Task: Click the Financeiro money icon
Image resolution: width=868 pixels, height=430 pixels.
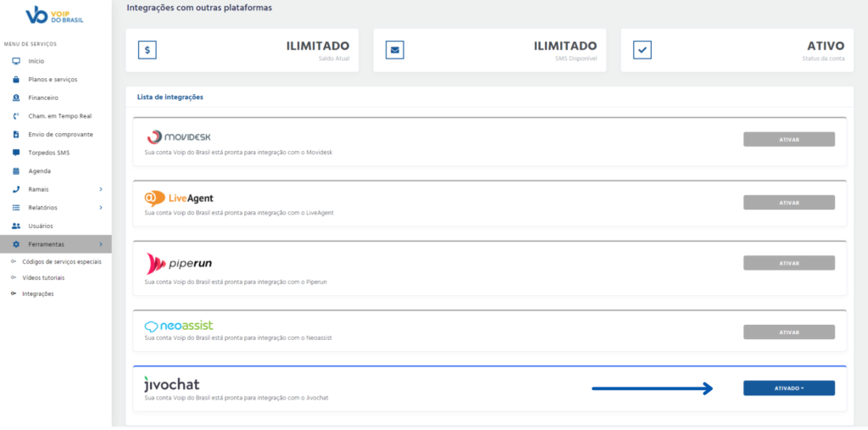Action: tap(16, 98)
